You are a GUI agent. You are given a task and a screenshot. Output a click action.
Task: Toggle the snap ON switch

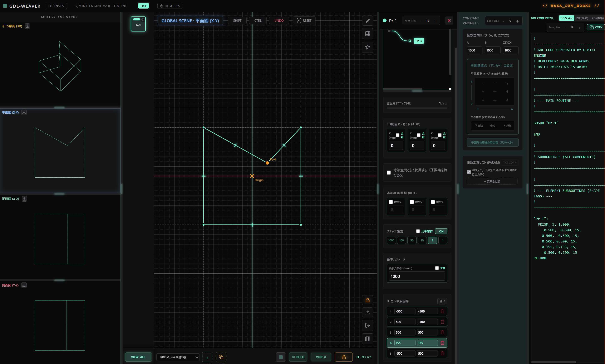coord(441,231)
